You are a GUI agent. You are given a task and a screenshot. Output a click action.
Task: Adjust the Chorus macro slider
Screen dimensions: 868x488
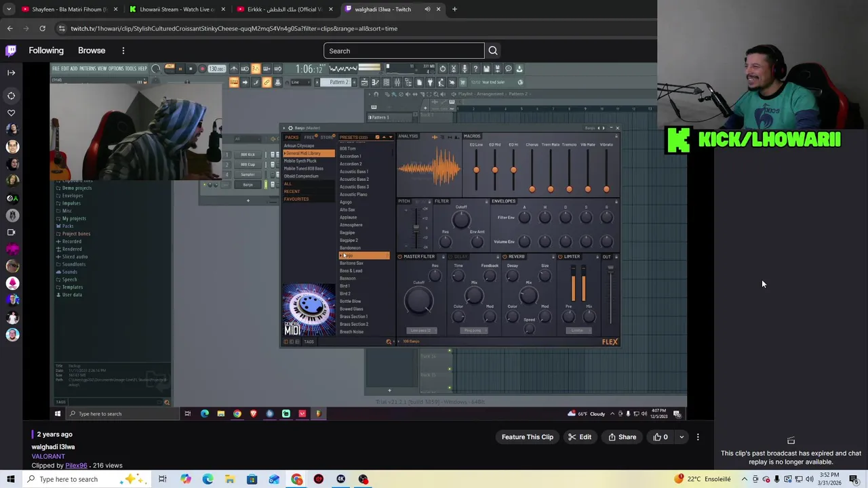pyautogui.click(x=532, y=188)
